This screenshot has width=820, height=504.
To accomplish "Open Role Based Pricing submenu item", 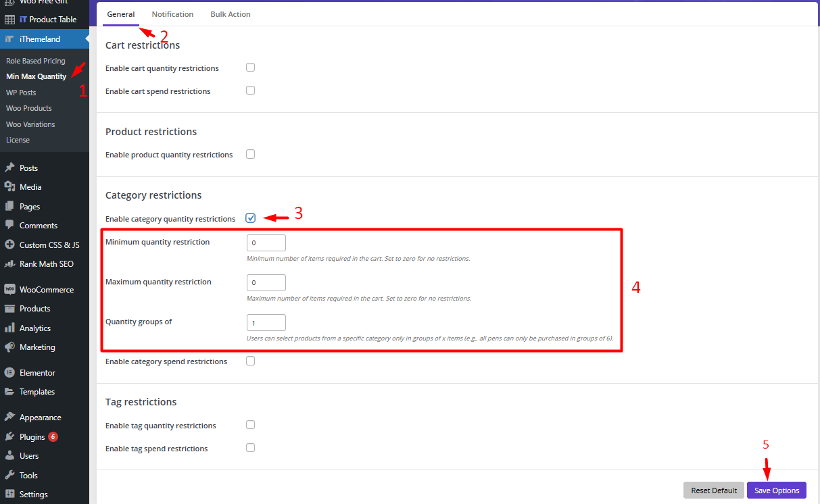I will 36,61.
